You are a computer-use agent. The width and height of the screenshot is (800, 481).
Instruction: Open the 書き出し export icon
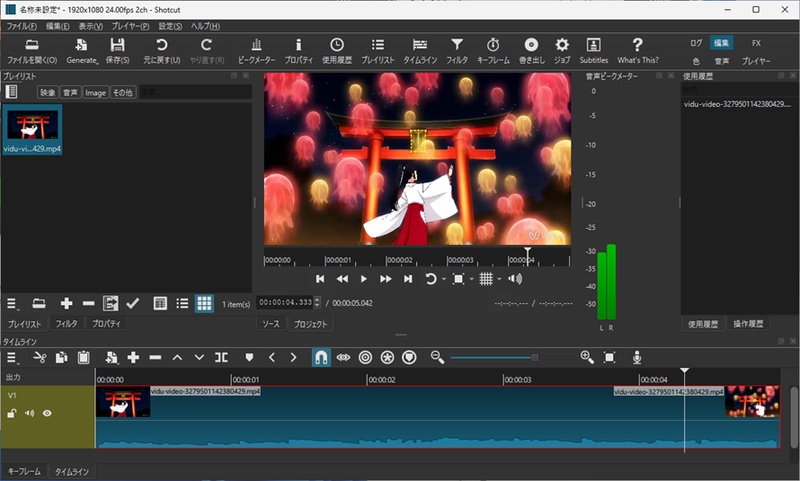tap(532, 51)
